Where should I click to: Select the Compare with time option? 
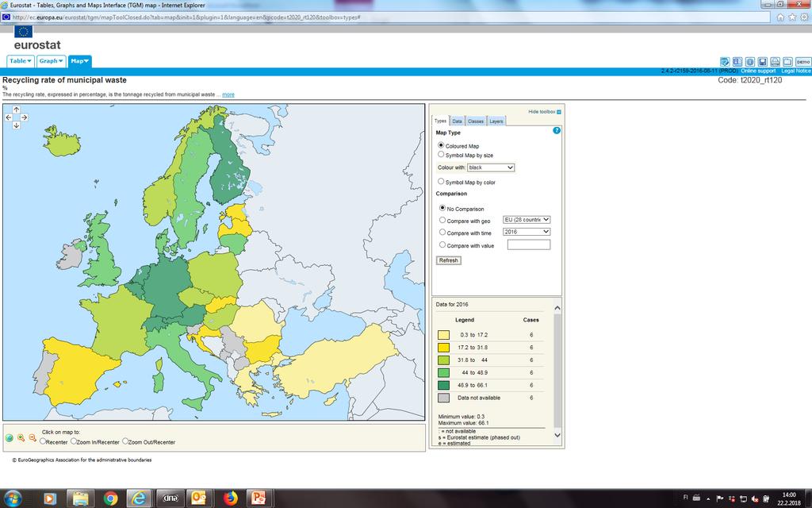(x=442, y=233)
